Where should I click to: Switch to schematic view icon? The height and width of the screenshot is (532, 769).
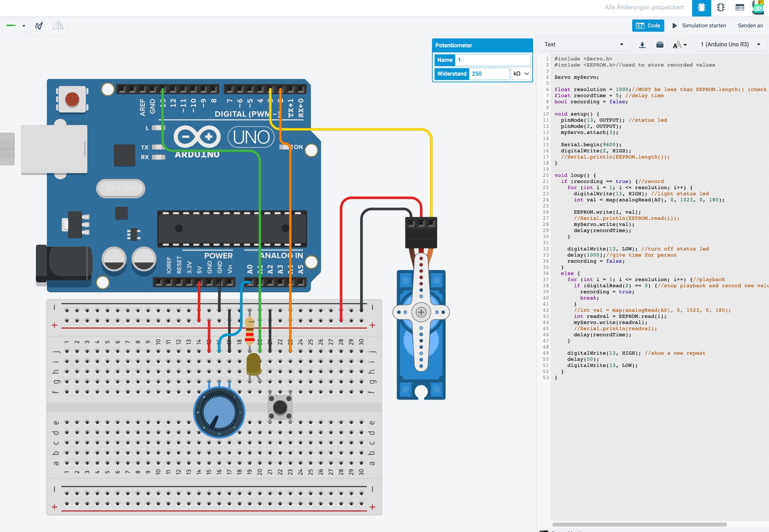tap(721, 8)
